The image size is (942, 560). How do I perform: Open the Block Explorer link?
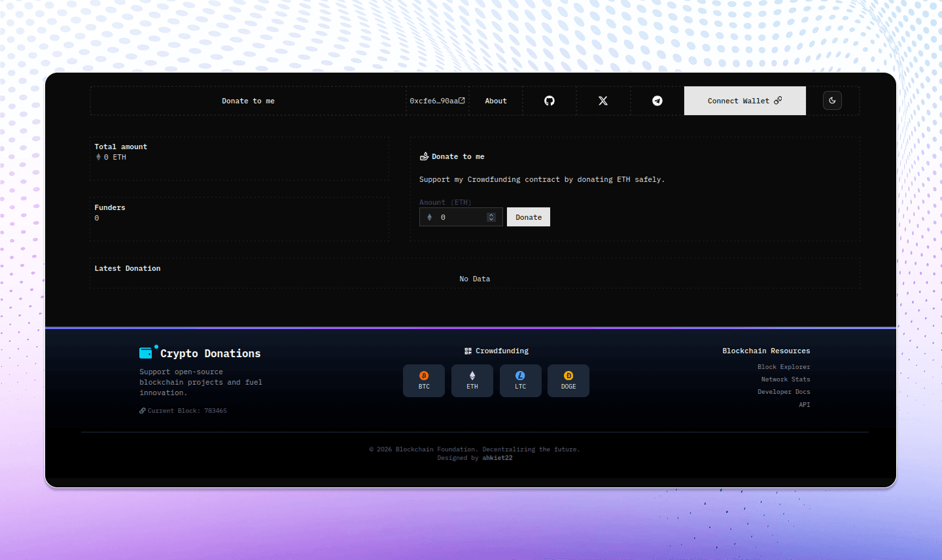point(784,367)
